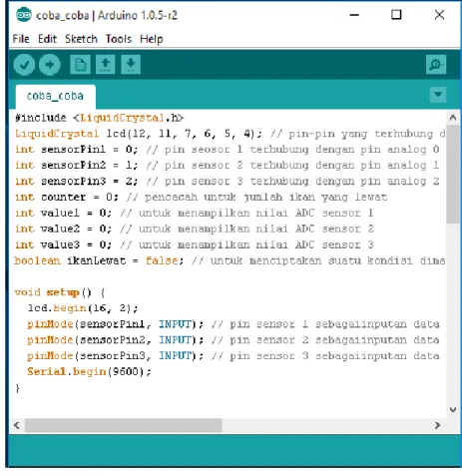Open the Help menu
The width and height of the screenshot is (462, 476).
point(152,39)
